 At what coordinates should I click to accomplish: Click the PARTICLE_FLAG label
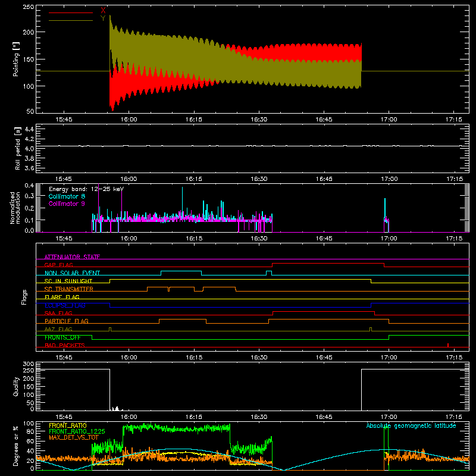67,321
